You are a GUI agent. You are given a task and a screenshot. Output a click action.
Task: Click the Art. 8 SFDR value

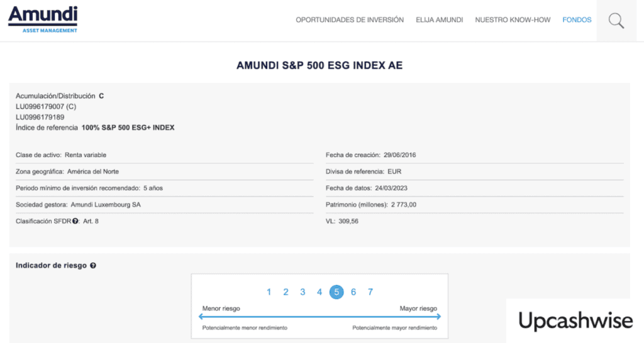91,221
